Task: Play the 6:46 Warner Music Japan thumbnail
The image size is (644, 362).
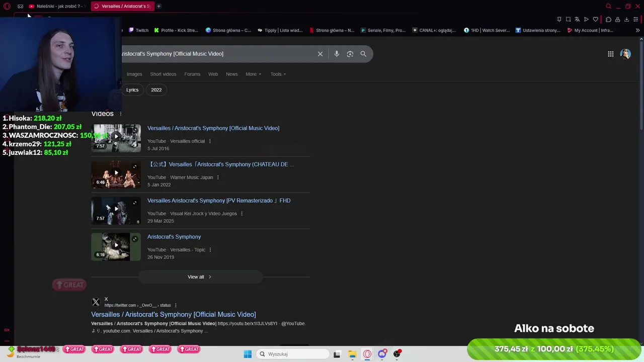Action: click(116, 174)
